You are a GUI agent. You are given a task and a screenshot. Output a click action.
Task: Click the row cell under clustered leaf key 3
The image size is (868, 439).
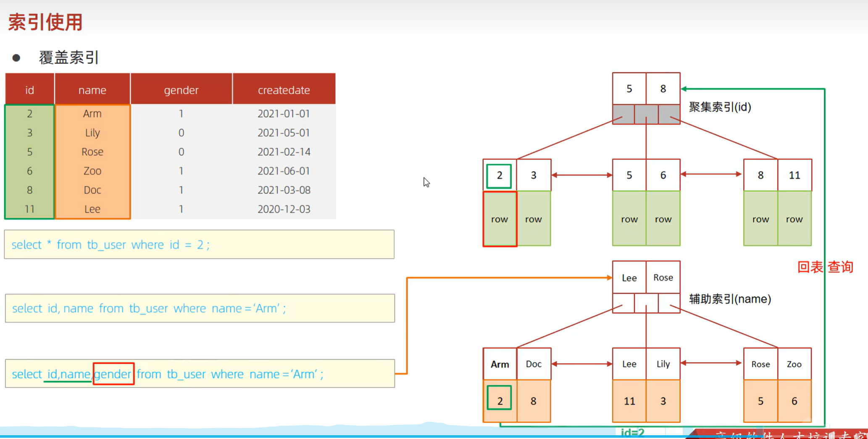(534, 219)
